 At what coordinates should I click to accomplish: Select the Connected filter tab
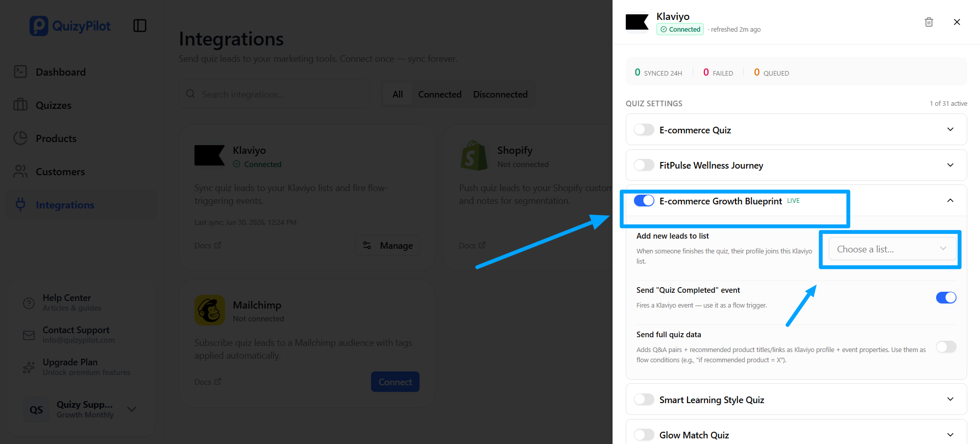[x=440, y=94]
